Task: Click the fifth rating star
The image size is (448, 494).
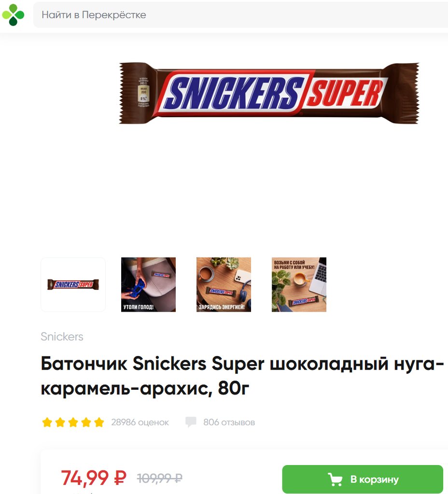Action: (x=99, y=422)
